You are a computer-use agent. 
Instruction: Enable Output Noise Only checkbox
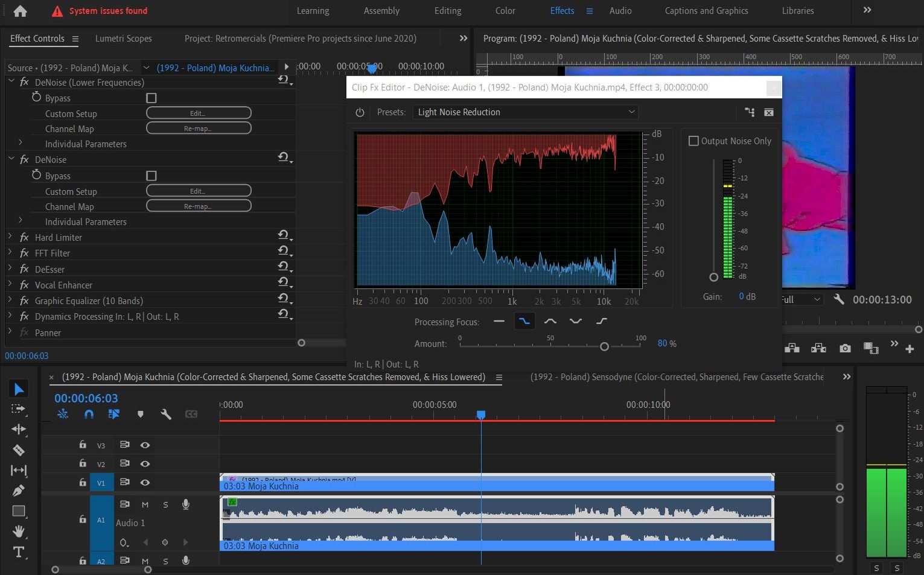pyautogui.click(x=694, y=141)
